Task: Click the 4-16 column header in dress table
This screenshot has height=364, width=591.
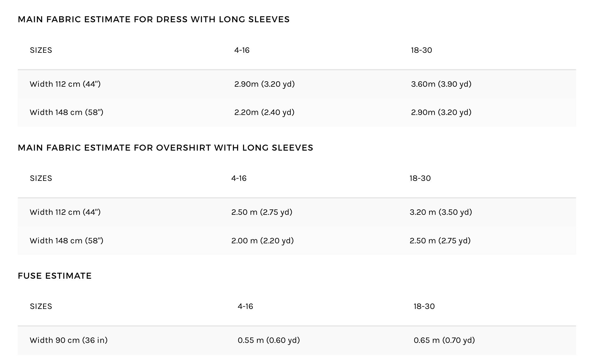Action: point(242,50)
